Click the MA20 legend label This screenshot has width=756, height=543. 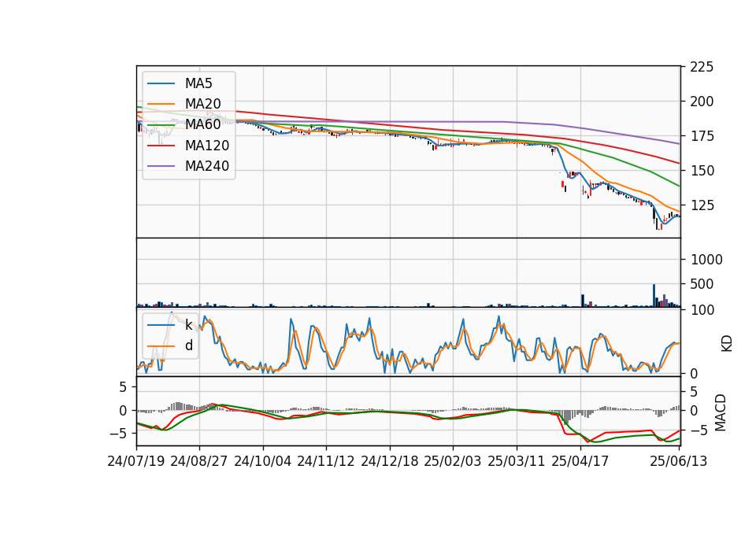pyautogui.click(x=202, y=104)
